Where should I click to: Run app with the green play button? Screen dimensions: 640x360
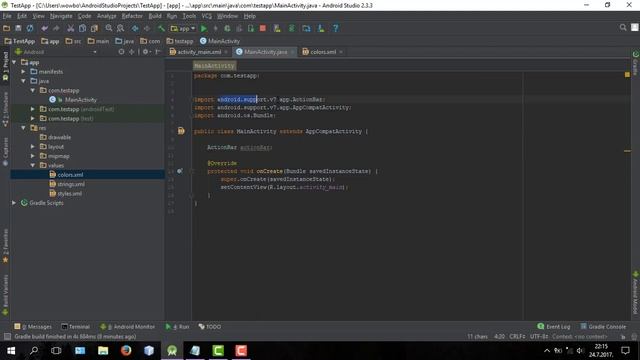(x=204, y=28)
